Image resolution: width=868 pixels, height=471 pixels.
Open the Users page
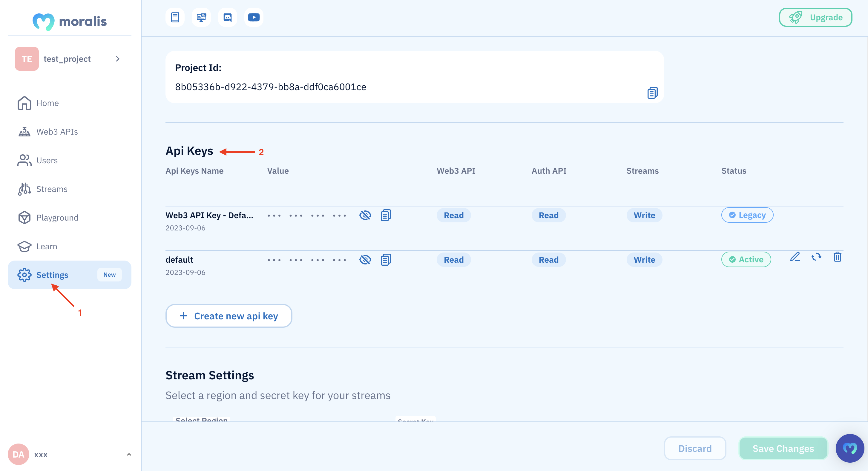pyautogui.click(x=69, y=160)
